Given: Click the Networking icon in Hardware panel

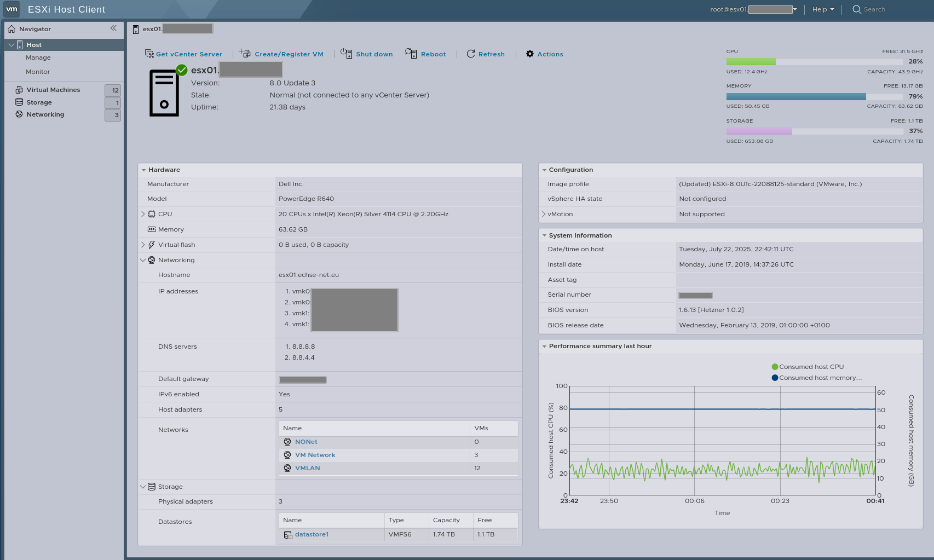Looking at the screenshot, I should point(152,260).
